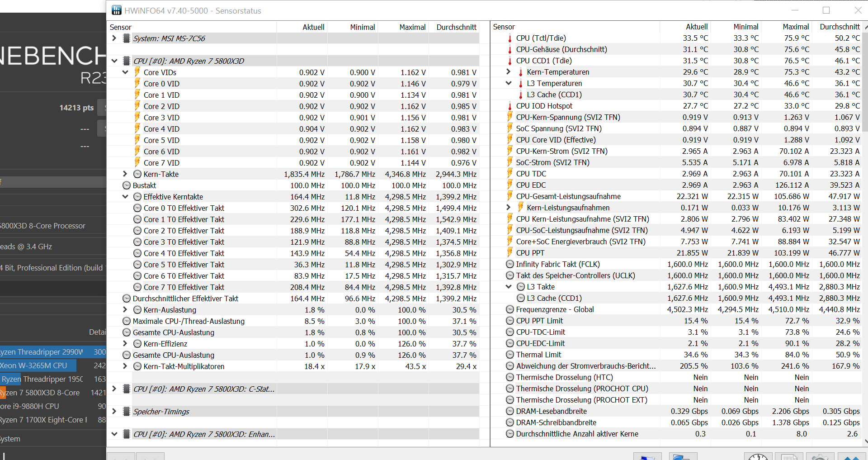The height and width of the screenshot is (460, 868).
Task: Expand the CPU [#0] C-Stat... sensor group
Action: 114,389
